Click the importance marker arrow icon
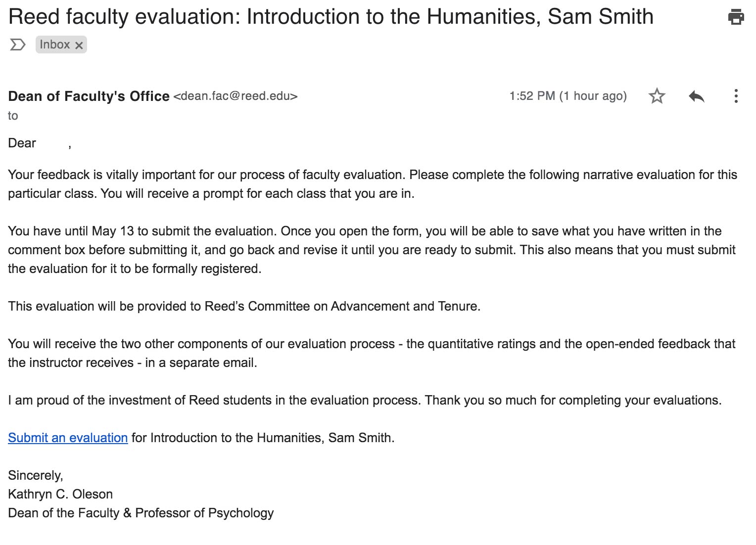The height and width of the screenshot is (545, 756). point(17,45)
